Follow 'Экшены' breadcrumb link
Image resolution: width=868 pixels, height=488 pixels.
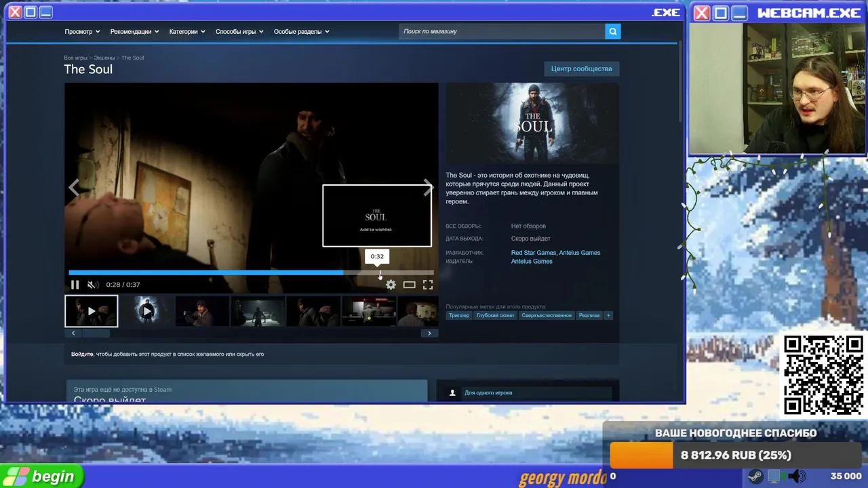point(104,58)
